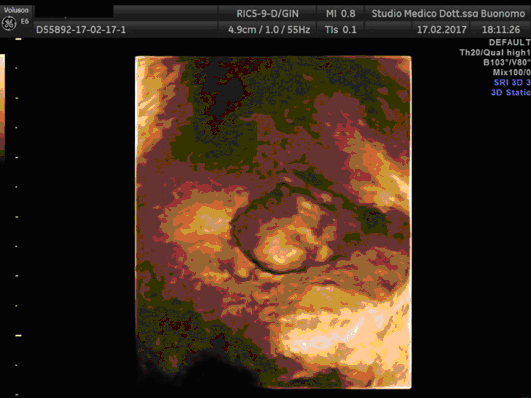Click the 3D Static mode label

click(x=511, y=92)
